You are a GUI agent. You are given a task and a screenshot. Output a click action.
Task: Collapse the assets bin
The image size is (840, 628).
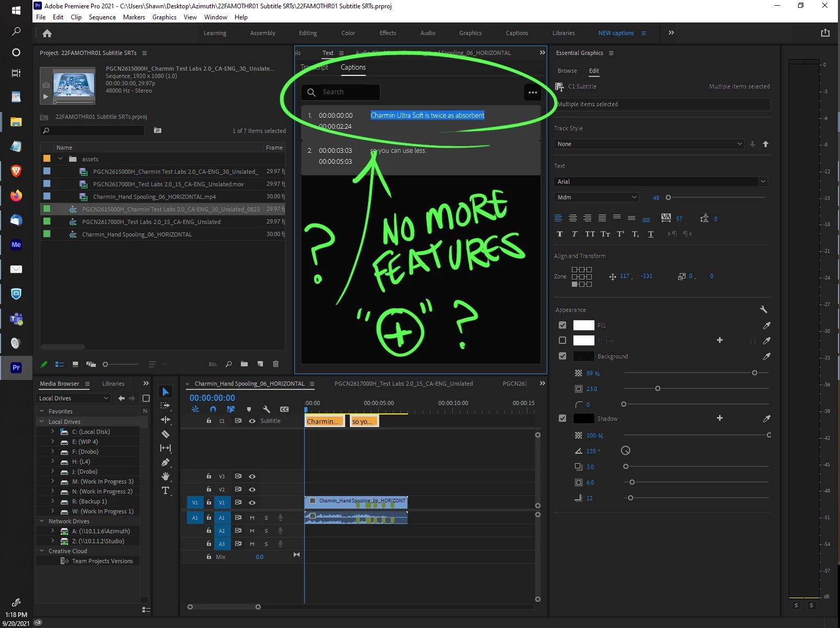point(60,159)
